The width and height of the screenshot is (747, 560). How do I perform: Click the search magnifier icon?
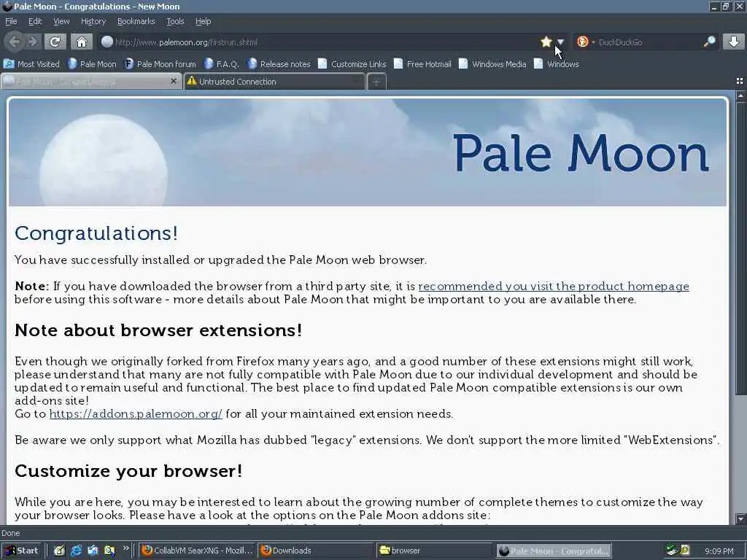coord(709,42)
